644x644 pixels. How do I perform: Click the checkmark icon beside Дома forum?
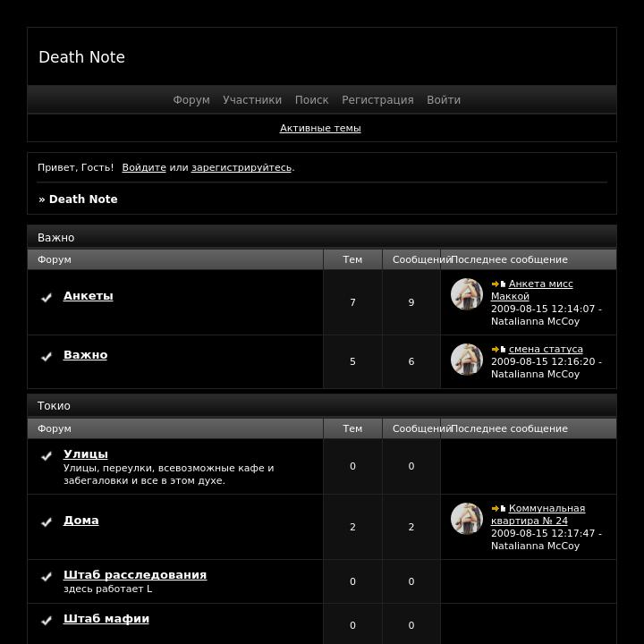click(x=47, y=522)
